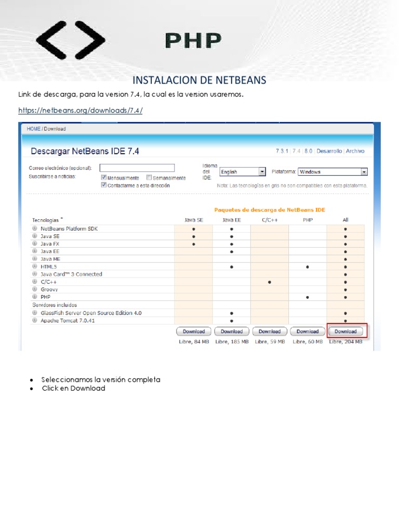Click the angle brackets code logo
The width and height of the screenshot is (399, 532).
click(x=71, y=40)
